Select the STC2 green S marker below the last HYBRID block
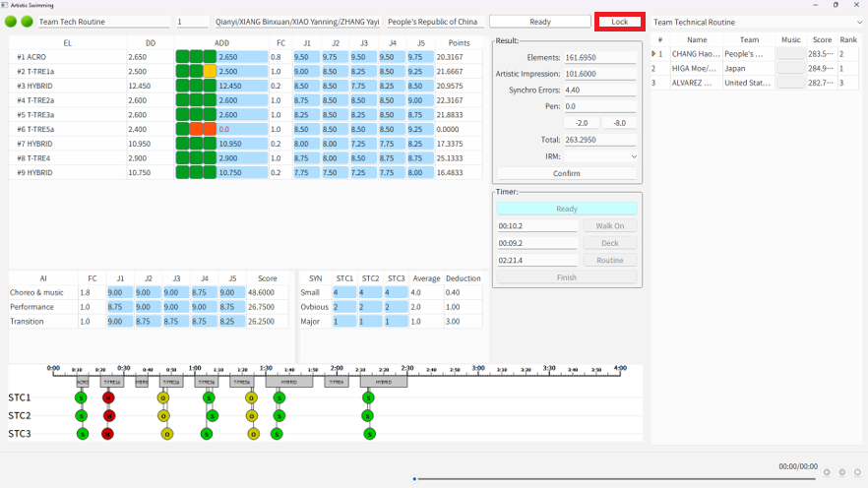The width and height of the screenshot is (868, 488). click(368, 415)
